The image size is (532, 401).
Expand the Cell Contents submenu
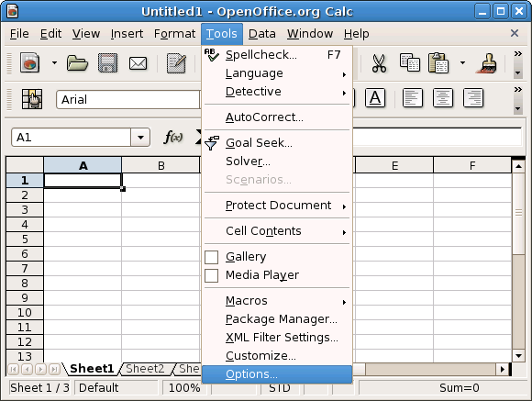coord(277,231)
